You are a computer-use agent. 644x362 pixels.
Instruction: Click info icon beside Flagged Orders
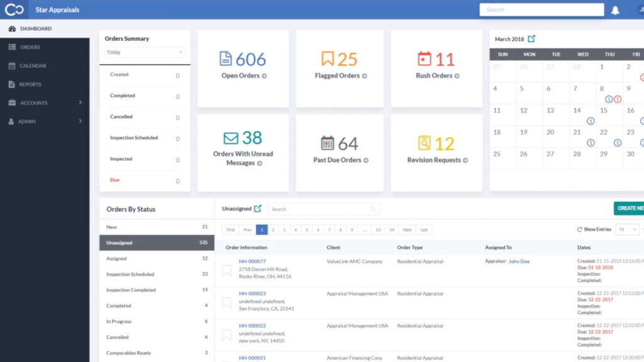364,76
